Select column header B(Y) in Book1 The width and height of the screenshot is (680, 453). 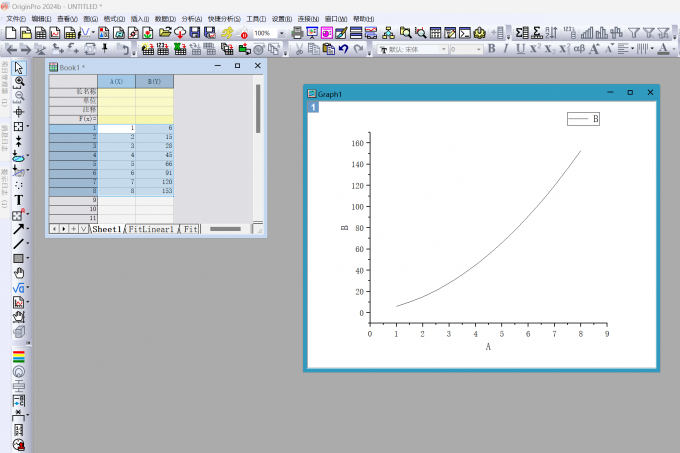[x=154, y=81]
